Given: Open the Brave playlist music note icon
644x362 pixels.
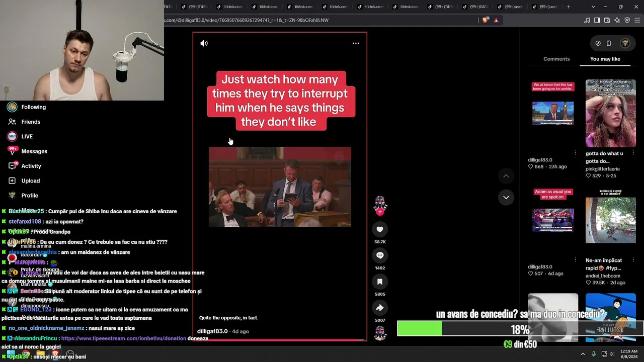Looking at the screenshot, I should pos(587,20).
